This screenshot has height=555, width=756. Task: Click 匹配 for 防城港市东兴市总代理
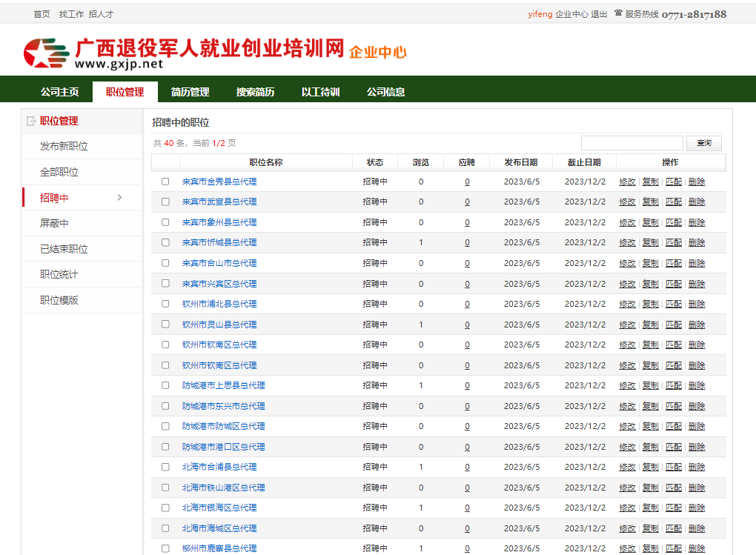pyautogui.click(x=673, y=406)
